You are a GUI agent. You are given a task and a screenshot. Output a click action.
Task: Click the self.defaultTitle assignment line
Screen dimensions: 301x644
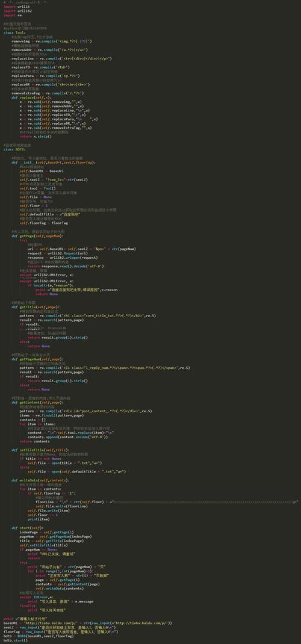click(50, 214)
